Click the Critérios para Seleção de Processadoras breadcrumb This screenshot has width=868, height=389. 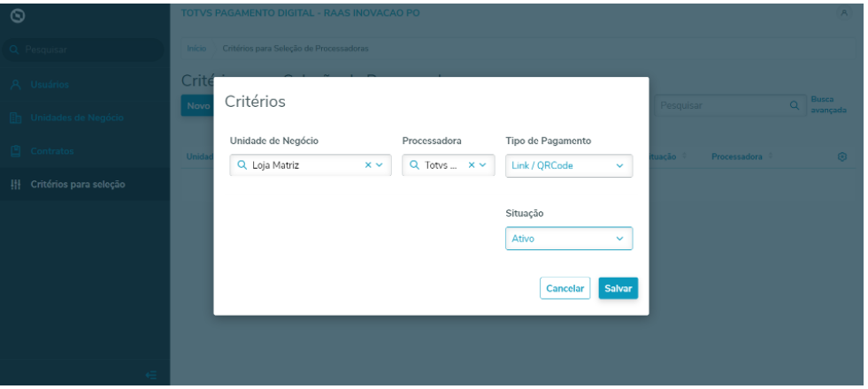[x=296, y=49]
